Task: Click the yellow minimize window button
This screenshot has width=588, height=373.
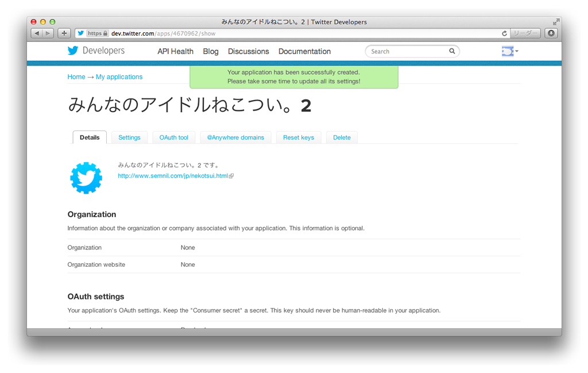Action: pos(42,22)
